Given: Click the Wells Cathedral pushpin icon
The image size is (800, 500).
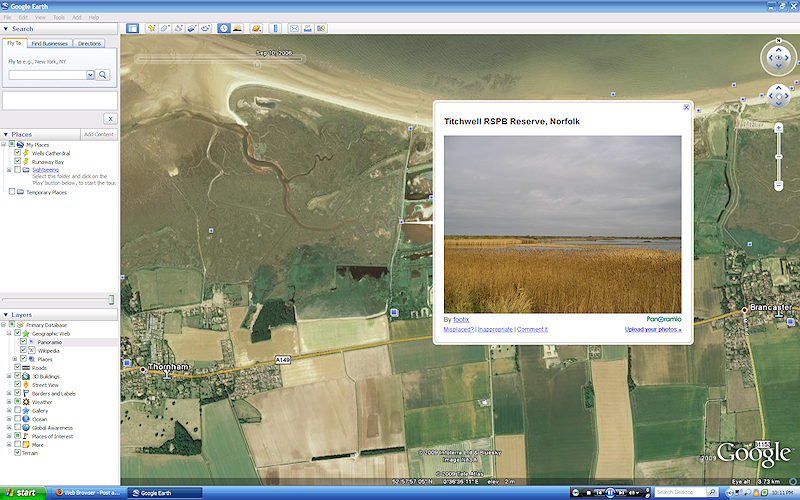Looking at the screenshot, I should pyautogui.click(x=26, y=153).
